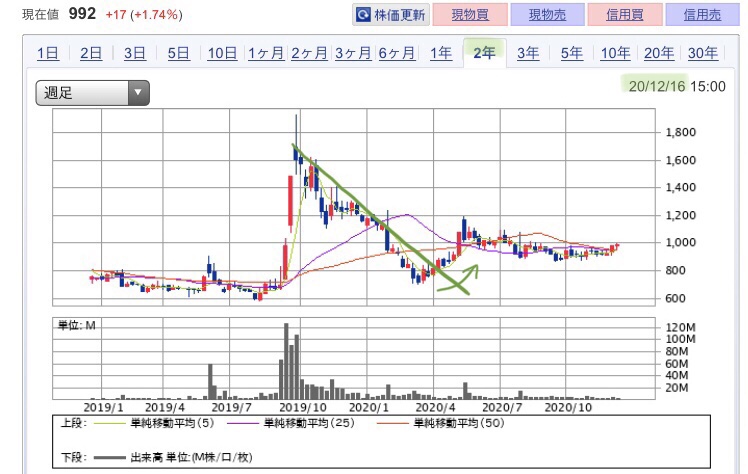Select the 20年 period tab
Screen dimensions: 748x474
(x=659, y=53)
